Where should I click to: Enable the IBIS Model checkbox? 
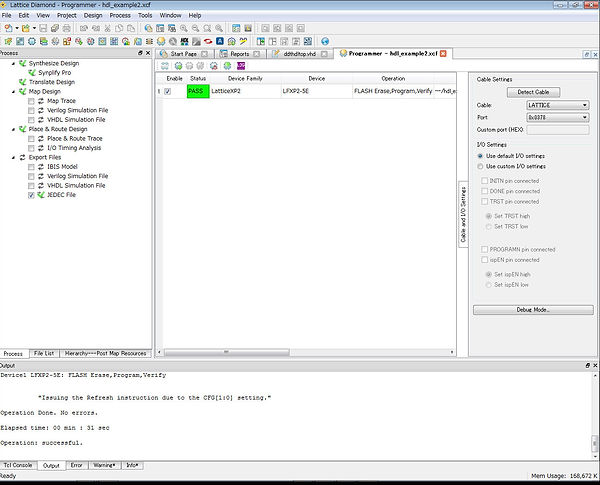[31, 167]
